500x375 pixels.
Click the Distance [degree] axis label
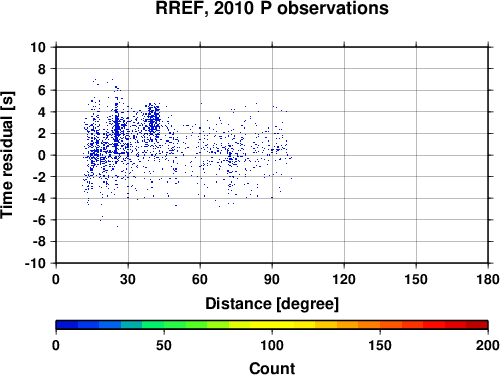click(x=272, y=304)
